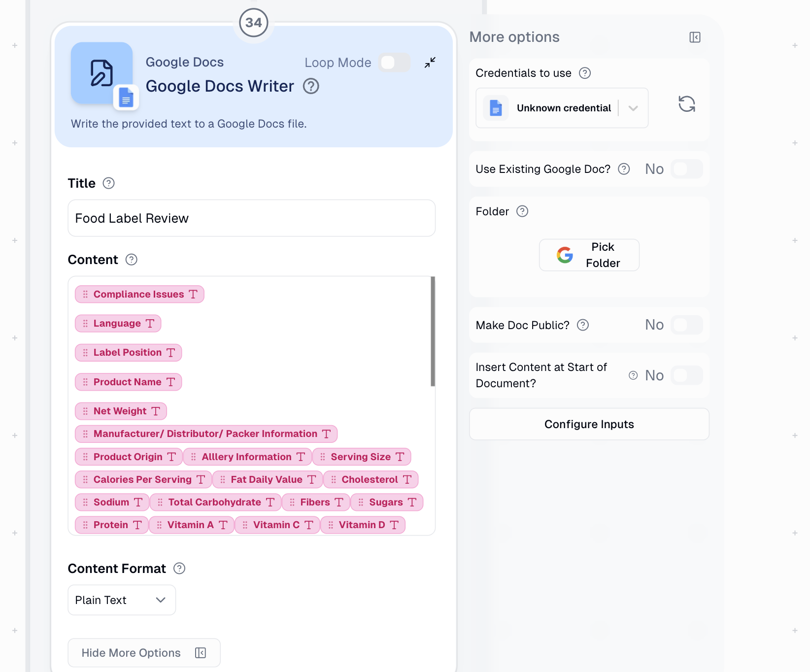This screenshot has height=672, width=810.
Task: Select the Serving Size variable chip
Action: (x=362, y=457)
